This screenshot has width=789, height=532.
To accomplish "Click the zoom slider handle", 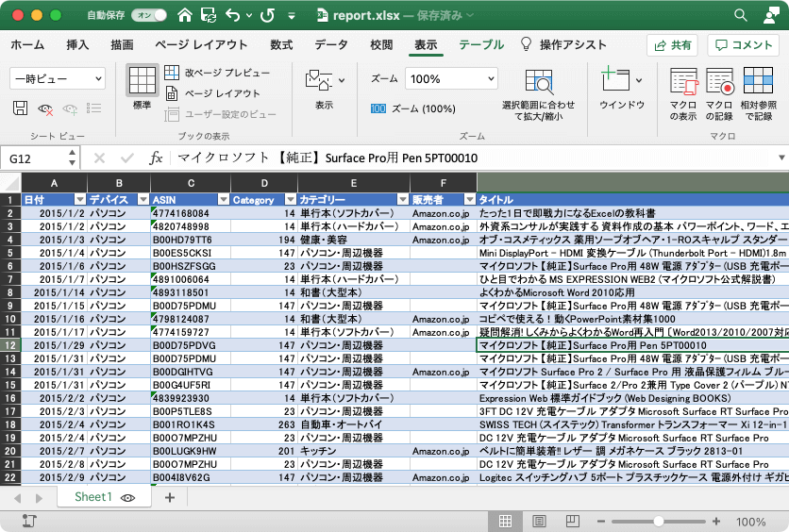I will (x=658, y=521).
